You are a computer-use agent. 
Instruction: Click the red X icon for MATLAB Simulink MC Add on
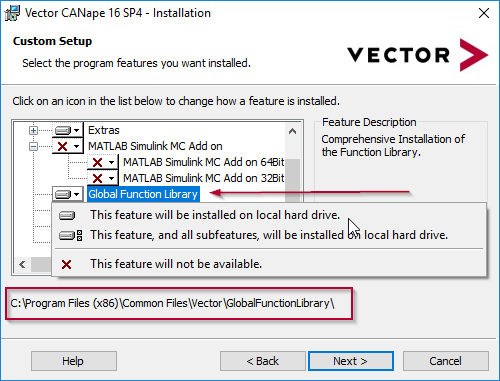pos(62,146)
